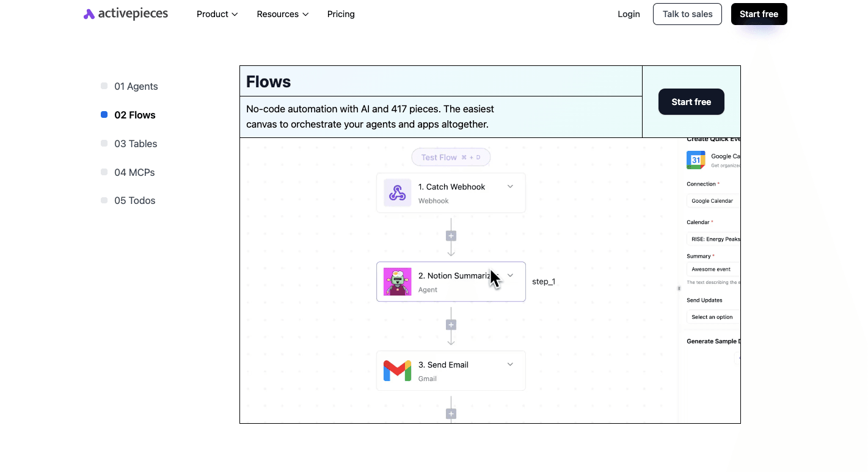868x472 pixels.
Task: Expand the Notion Summarizer step chevron
Action: 510,275
